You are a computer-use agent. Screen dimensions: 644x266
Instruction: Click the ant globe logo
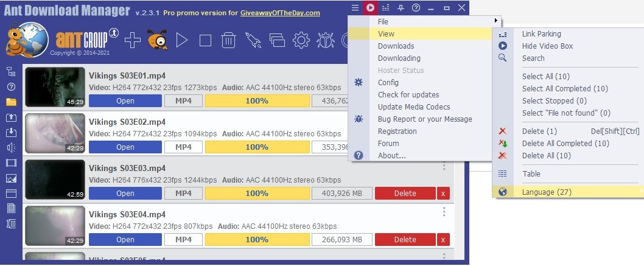[x=27, y=40]
